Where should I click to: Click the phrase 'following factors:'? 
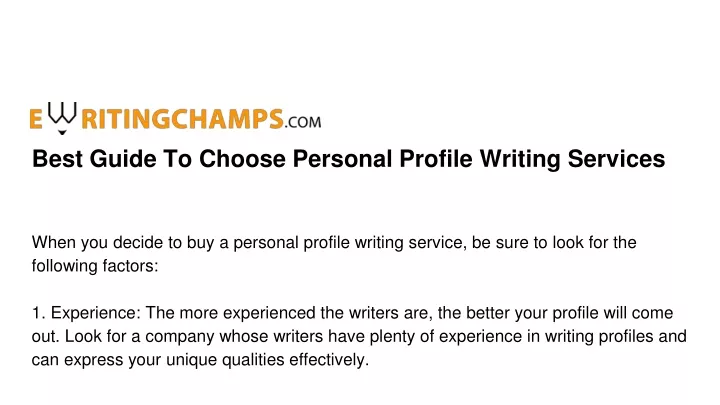pyautogui.click(x=95, y=266)
